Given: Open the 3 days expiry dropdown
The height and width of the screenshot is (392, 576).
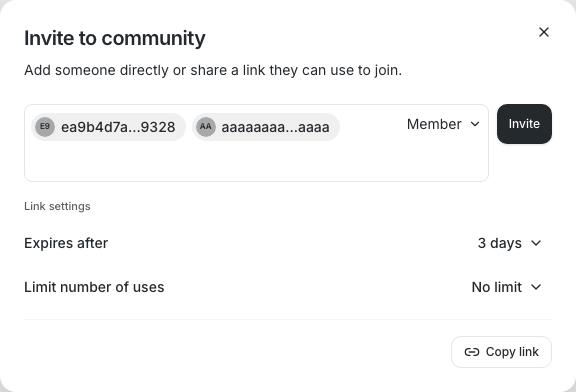Looking at the screenshot, I should pos(509,243).
